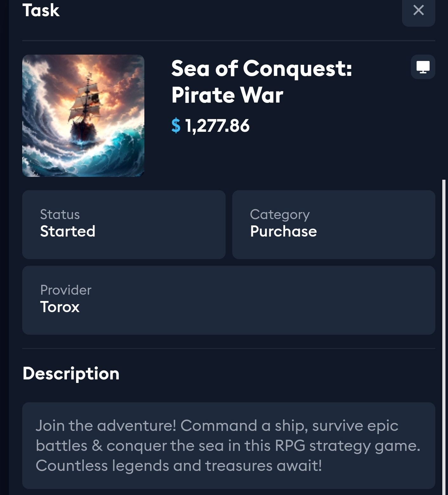Click the Task header title
The width and height of the screenshot is (448, 495).
(41, 10)
